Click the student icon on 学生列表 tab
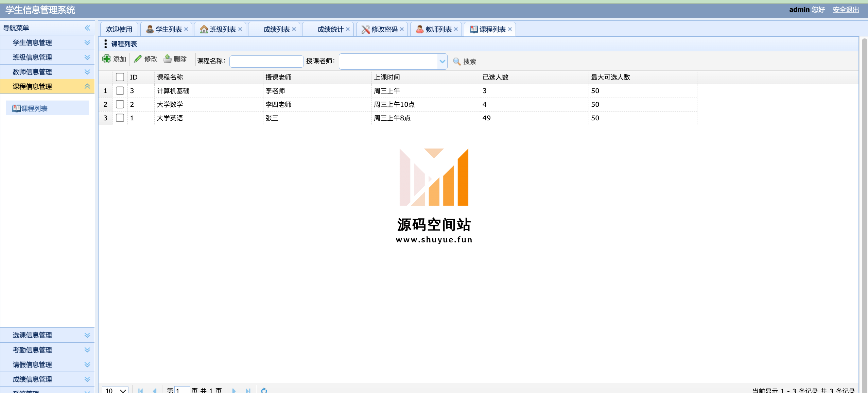 click(150, 30)
